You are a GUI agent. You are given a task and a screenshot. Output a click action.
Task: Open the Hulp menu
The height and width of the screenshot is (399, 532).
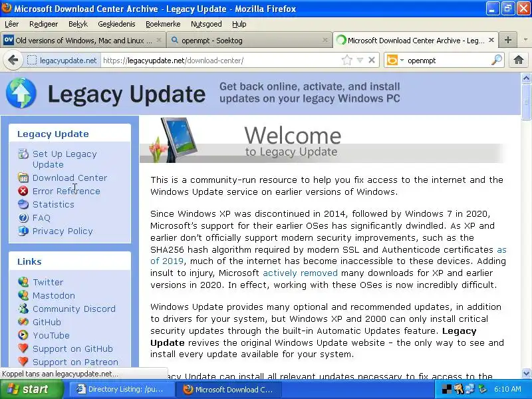point(239,24)
